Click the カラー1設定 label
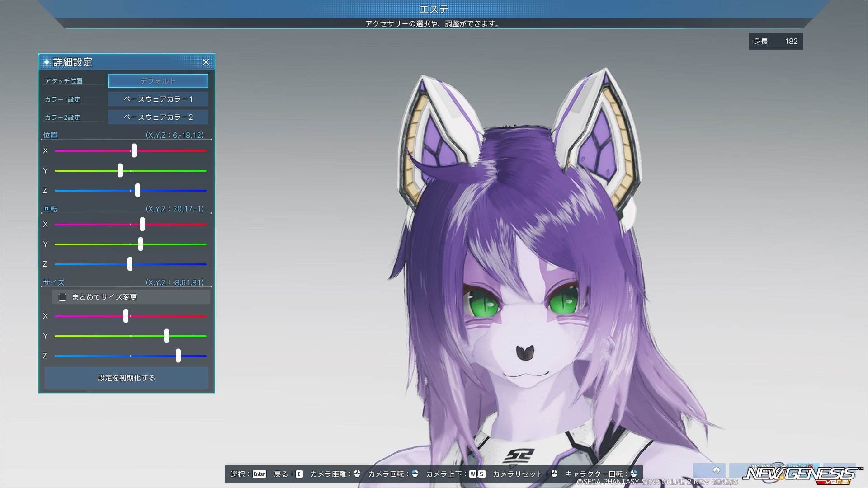Image resolution: width=868 pixels, height=488 pixels. point(63,99)
